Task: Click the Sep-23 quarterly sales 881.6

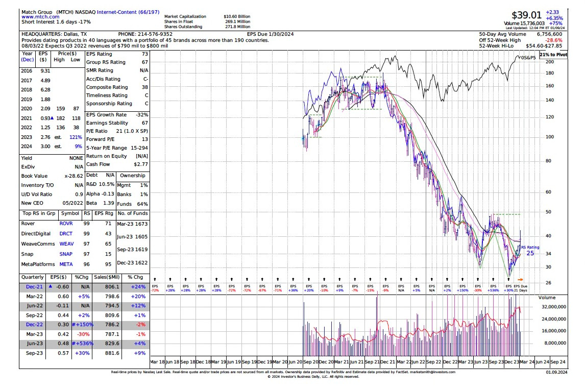Action: pyautogui.click(x=112, y=353)
